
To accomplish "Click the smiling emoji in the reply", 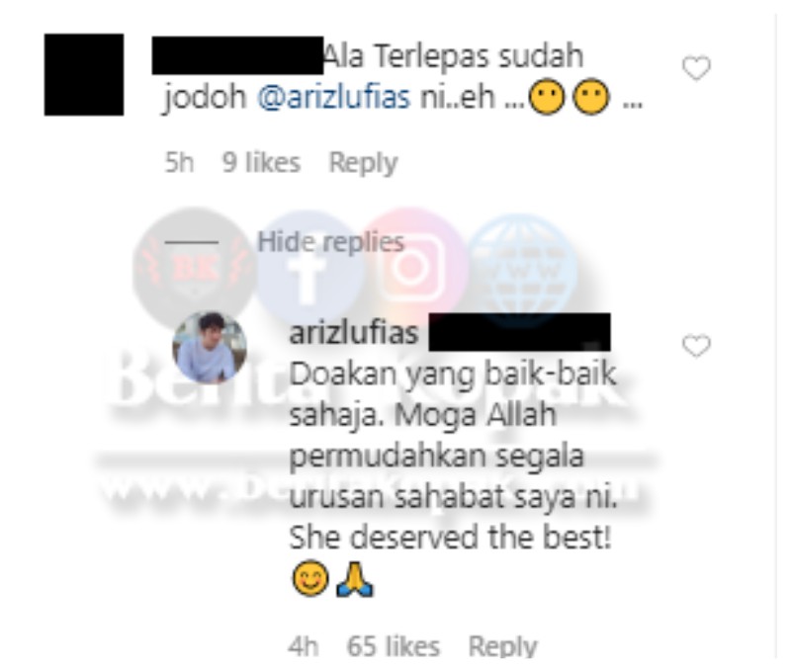I will tap(310, 578).
